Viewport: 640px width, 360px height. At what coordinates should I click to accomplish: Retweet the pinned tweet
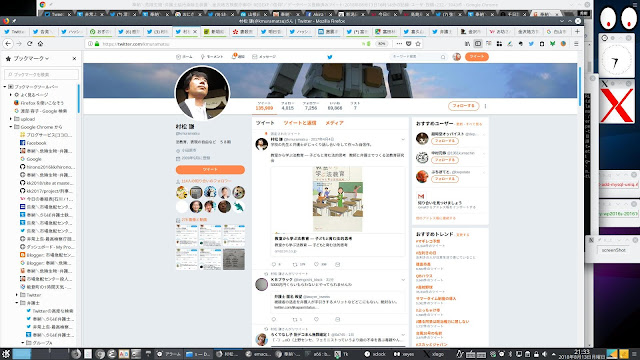click(295, 264)
